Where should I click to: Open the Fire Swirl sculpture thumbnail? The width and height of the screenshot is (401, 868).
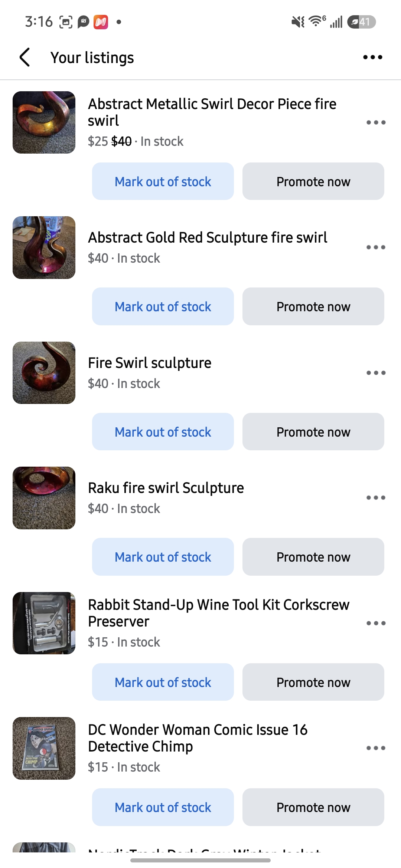tap(44, 373)
